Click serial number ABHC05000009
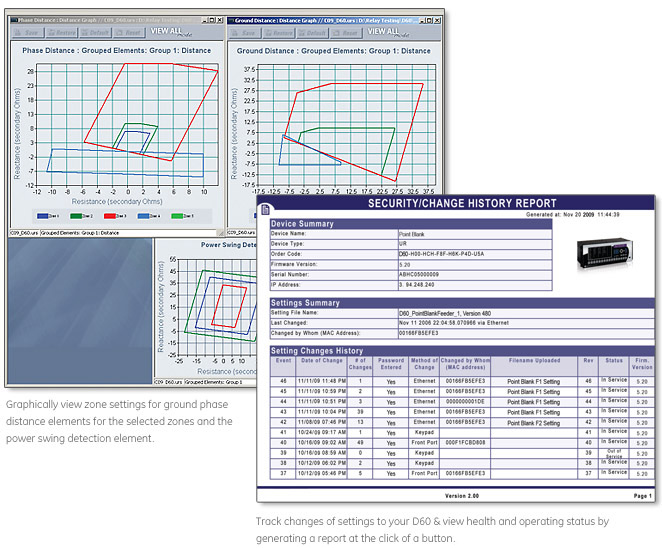The width and height of the screenshot is (662, 548). click(x=419, y=274)
